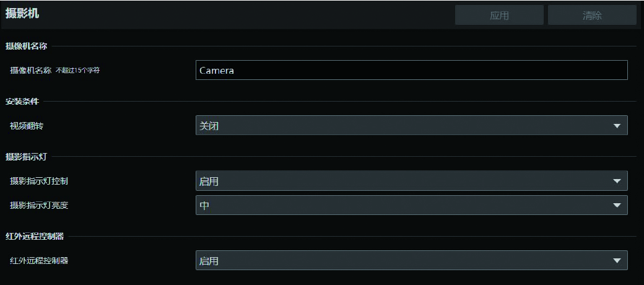Viewport: 644px width, 285px height.
Task: Click the 安装条件 section heading
Action: (x=22, y=101)
